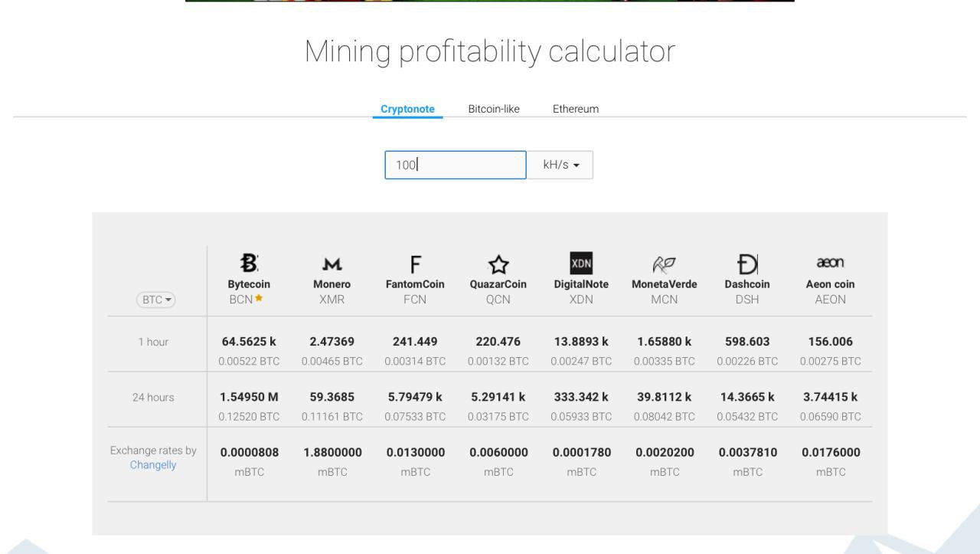Expand the kH/s hashrate unit dropdown

pos(560,165)
